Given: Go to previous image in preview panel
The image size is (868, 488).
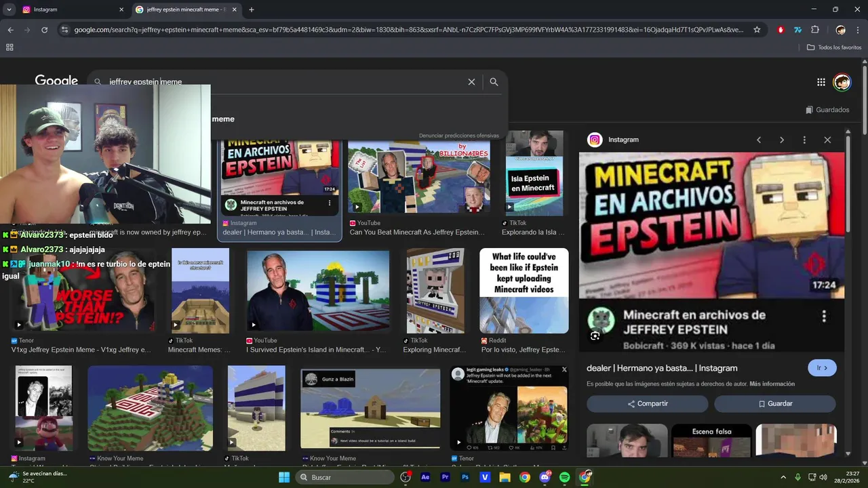Looking at the screenshot, I should coord(759,140).
